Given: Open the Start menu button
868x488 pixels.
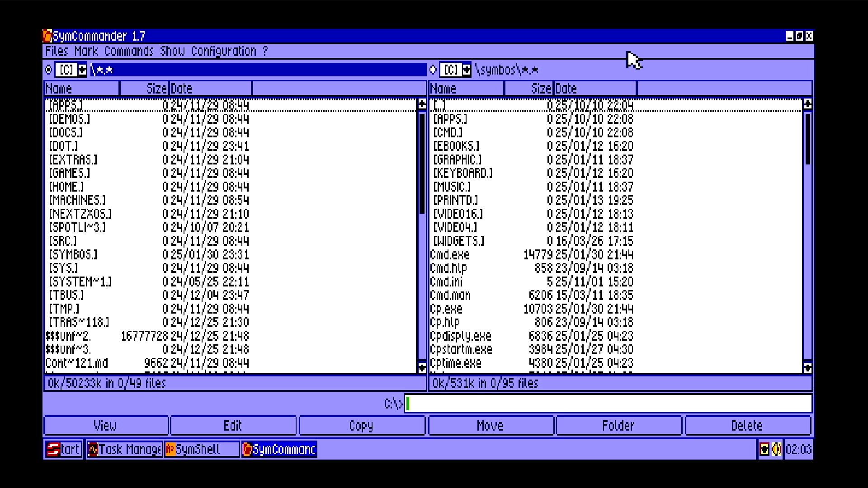Looking at the screenshot, I should tap(63, 449).
